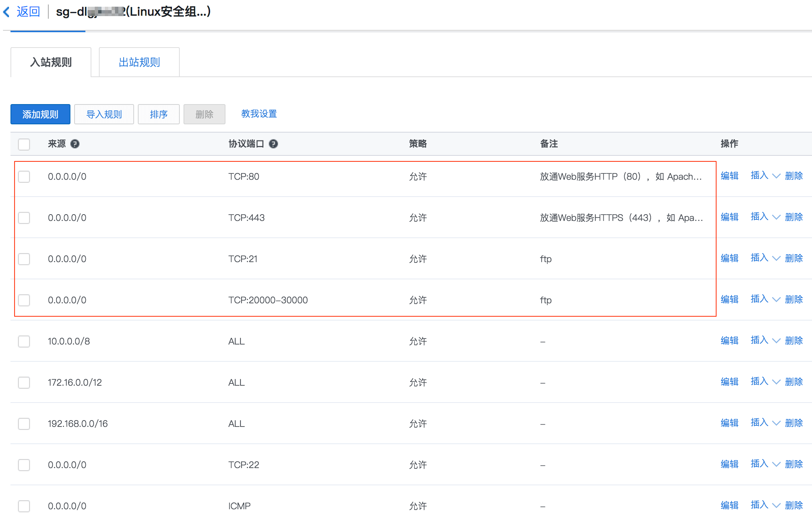
Task: Edit the 10.0.0.0/8 rule
Action: (730, 340)
